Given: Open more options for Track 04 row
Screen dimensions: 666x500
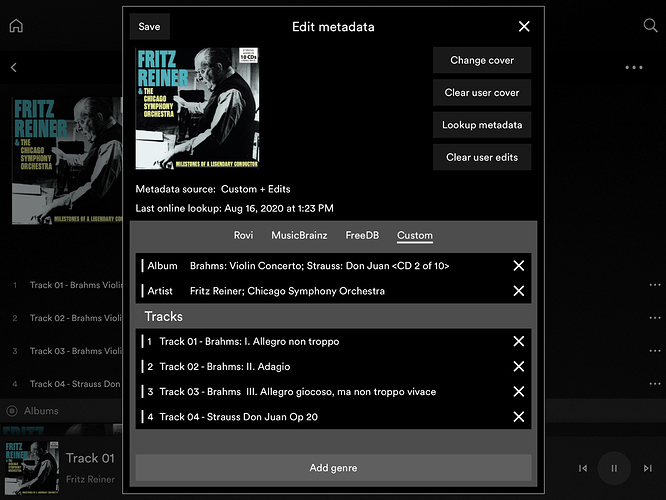Looking at the screenshot, I should click(655, 384).
